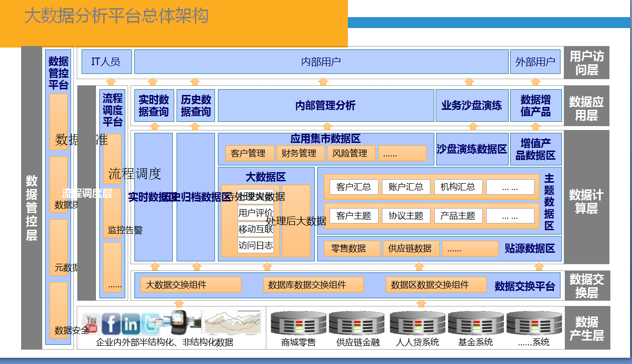Click the 财务管理 box
The image size is (632, 364).
tap(300, 153)
